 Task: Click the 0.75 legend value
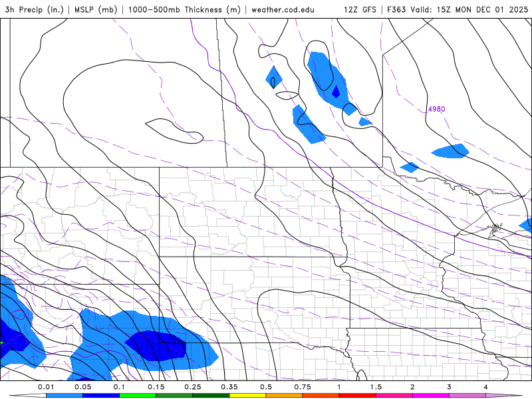point(303,387)
